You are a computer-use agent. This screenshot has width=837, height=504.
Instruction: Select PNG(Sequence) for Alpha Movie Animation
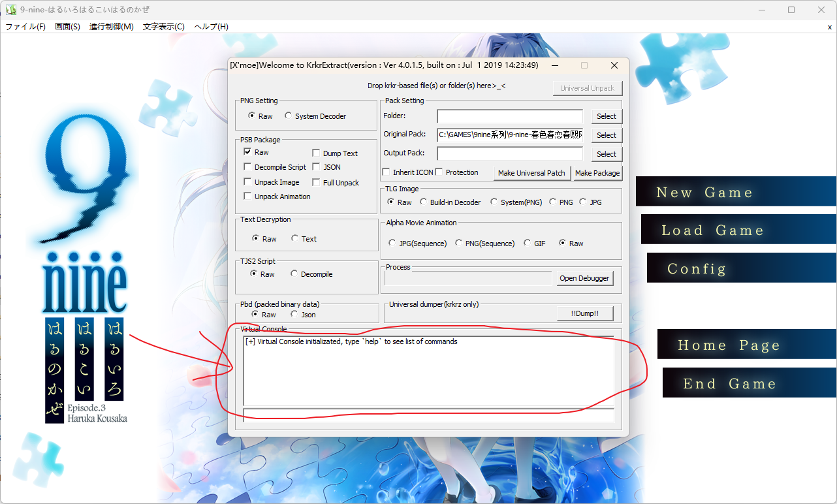coord(485,244)
